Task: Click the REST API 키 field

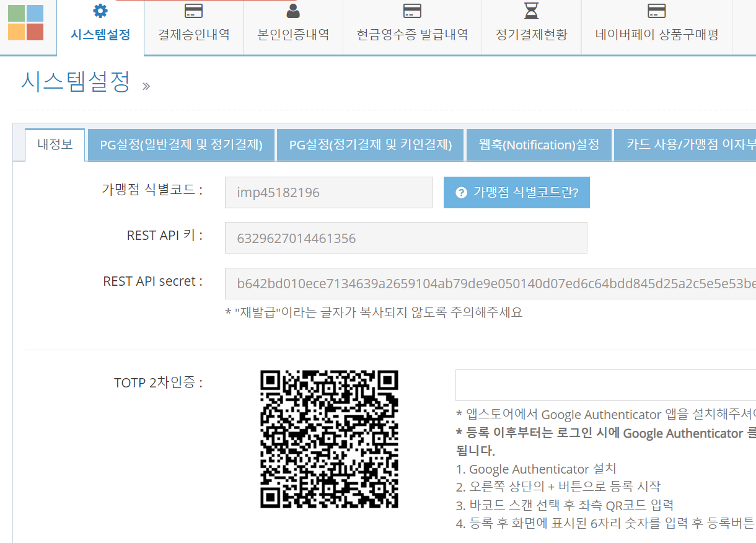Action: (406, 238)
